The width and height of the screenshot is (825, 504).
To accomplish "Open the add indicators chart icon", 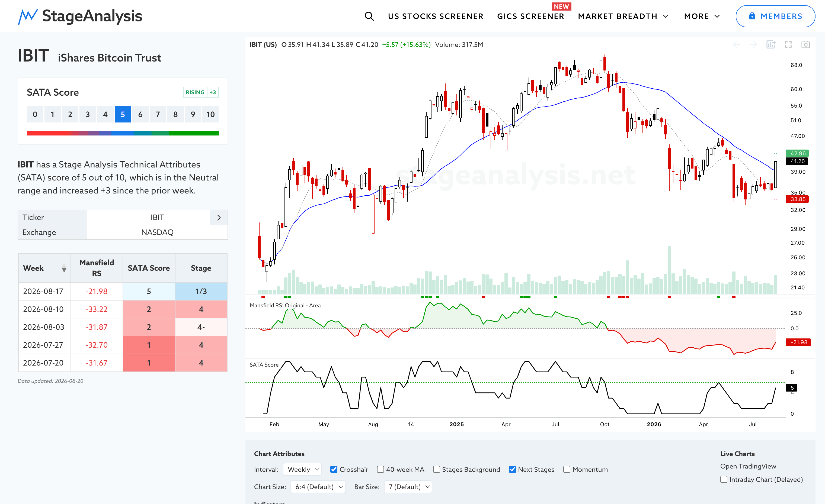I will (x=771, y=44).
